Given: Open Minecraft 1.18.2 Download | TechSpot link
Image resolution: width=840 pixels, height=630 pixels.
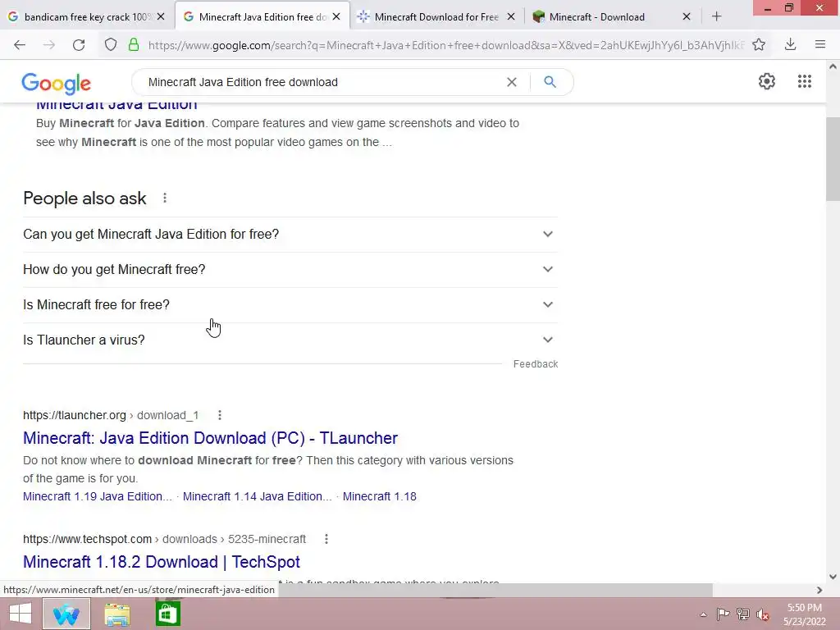Looking at the screenshot, I should [162, 562].
